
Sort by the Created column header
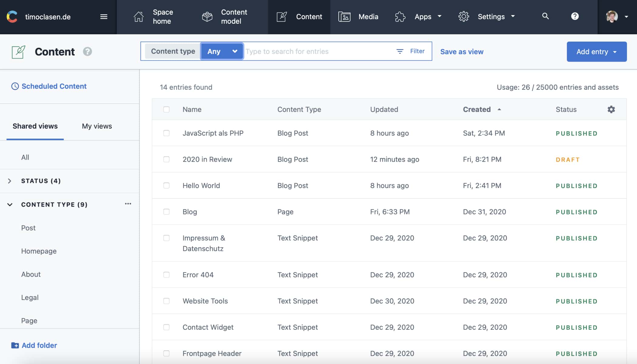(477, 110)
